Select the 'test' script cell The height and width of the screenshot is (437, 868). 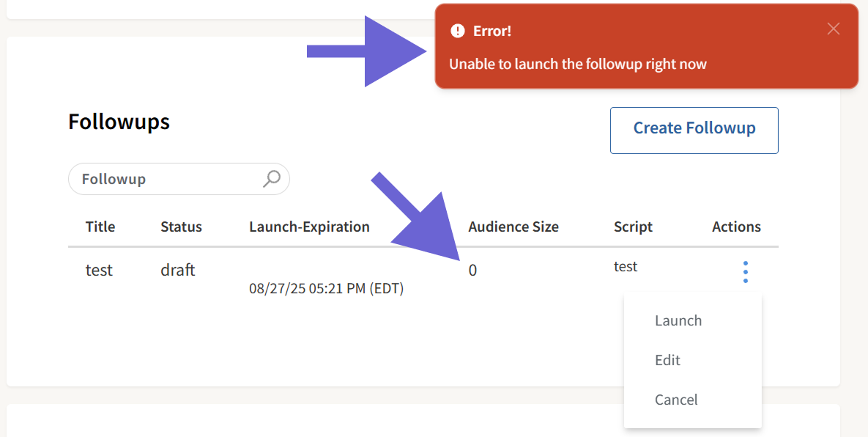tap(626, 266)
